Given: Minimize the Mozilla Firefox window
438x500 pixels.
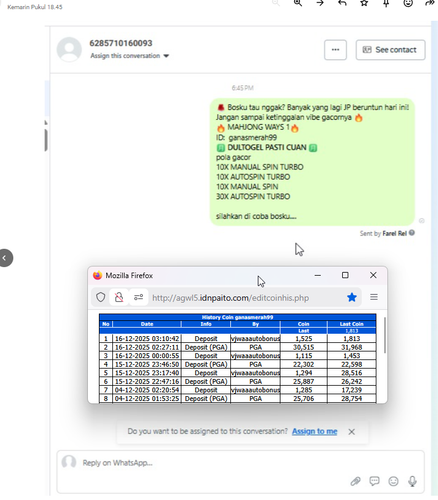Looking at the screenshot, I should pos(317,276).
